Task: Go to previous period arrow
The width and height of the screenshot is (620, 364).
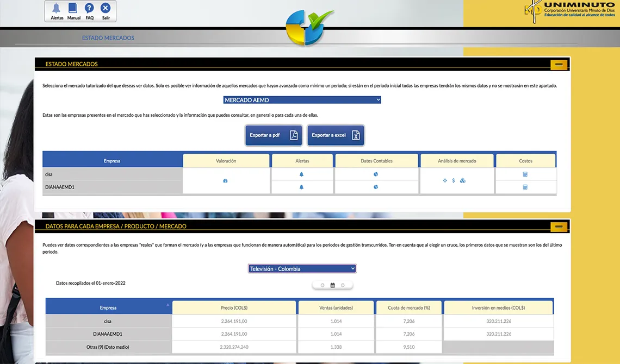Action: pos(323,285)
